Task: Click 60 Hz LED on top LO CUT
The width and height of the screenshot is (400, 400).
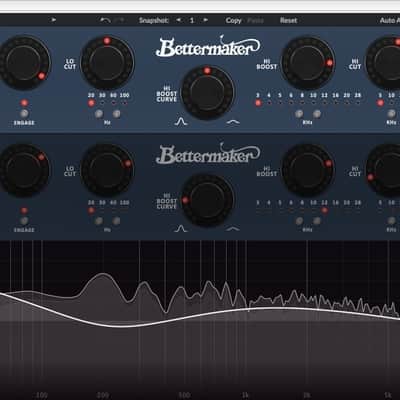Action: [113, 103]
